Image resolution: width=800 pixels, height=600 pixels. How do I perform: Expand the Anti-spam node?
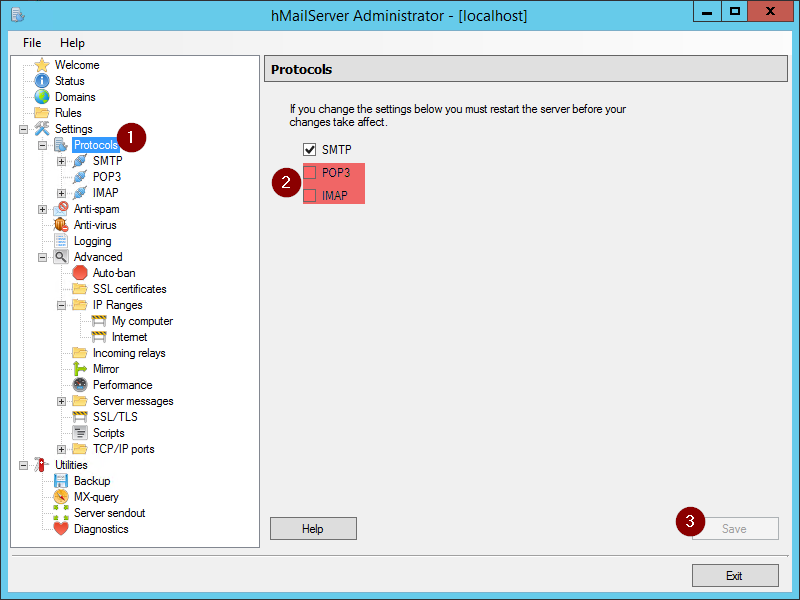40,209
